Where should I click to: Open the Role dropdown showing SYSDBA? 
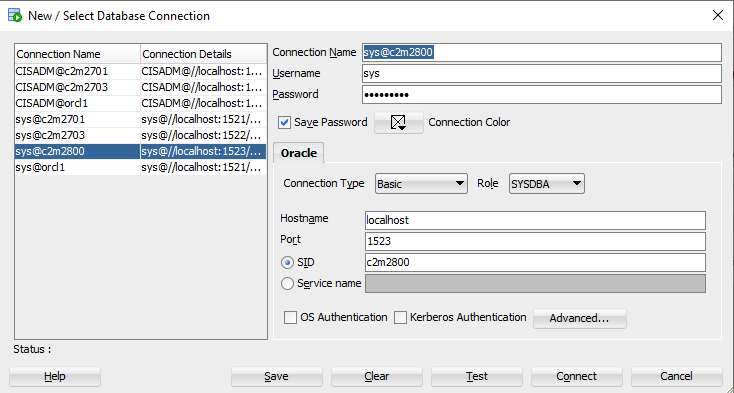(x=547, y=184)
